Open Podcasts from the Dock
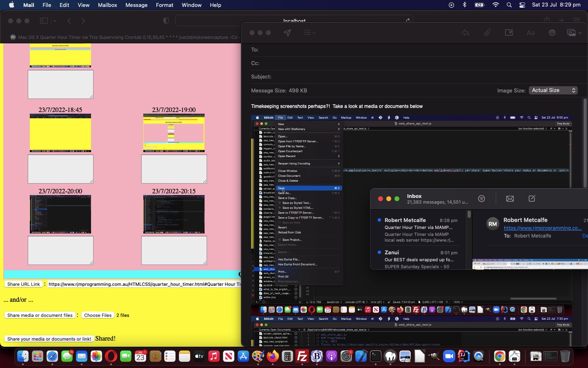The image size is (588, 368). pos(332,357)
